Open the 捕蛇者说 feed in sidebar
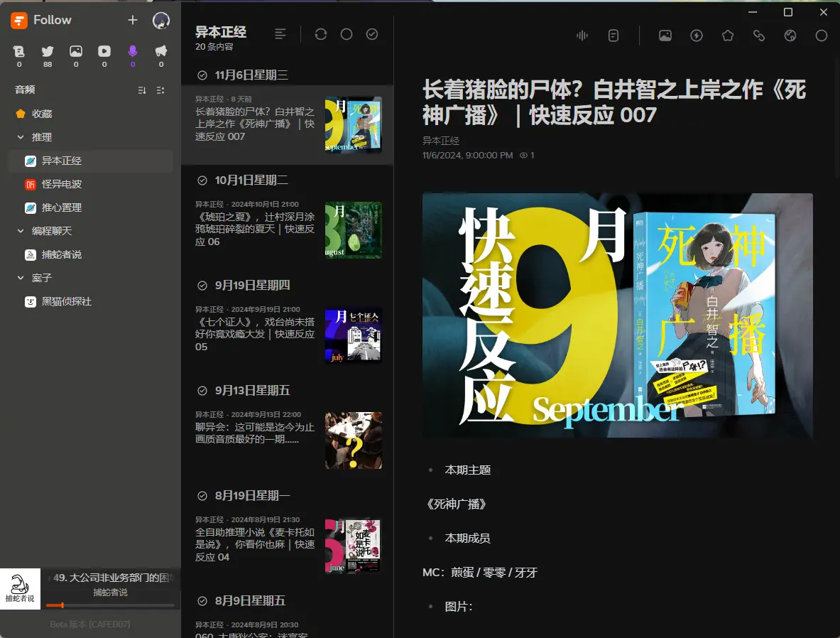 tap(91, 254)
